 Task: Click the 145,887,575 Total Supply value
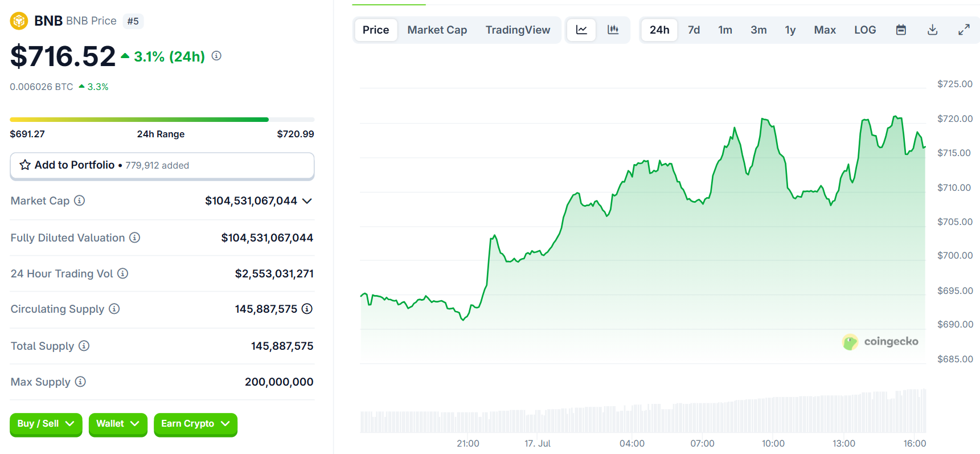(282, 346)
